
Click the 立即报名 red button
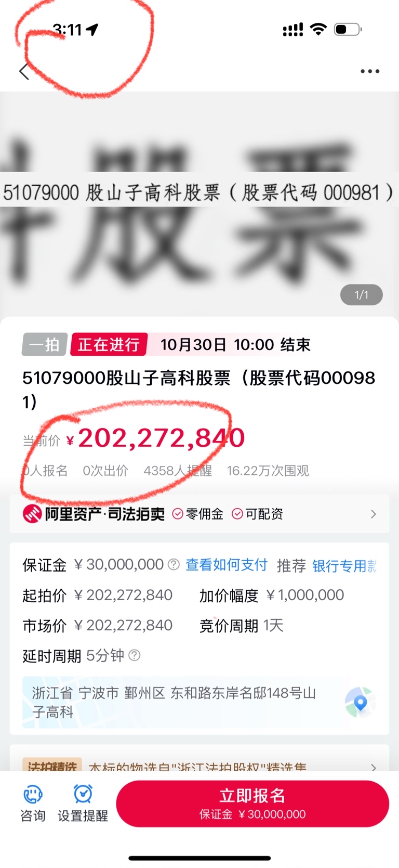pos(252,804)
